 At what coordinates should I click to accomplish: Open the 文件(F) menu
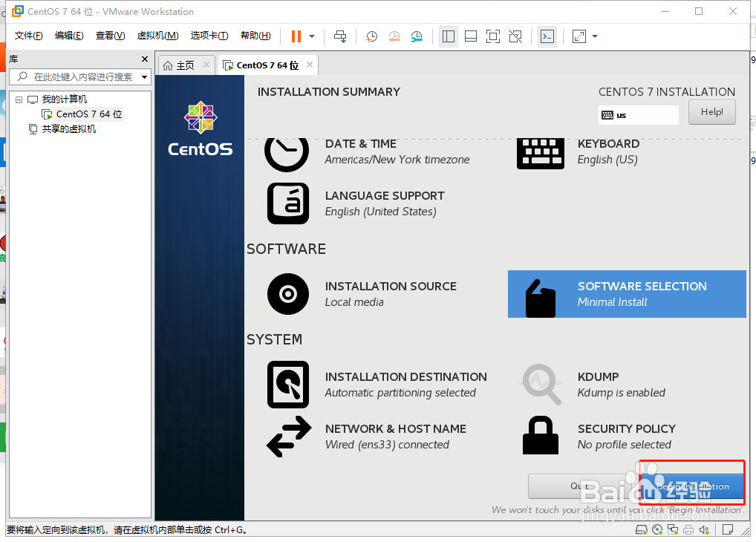click(x=28, y=35)
